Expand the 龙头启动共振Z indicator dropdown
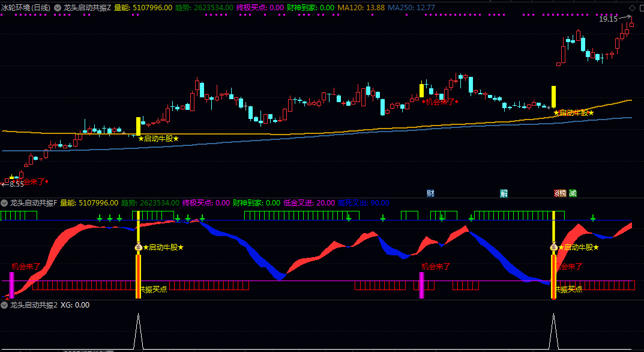644x352 pixels. point(58,8)
